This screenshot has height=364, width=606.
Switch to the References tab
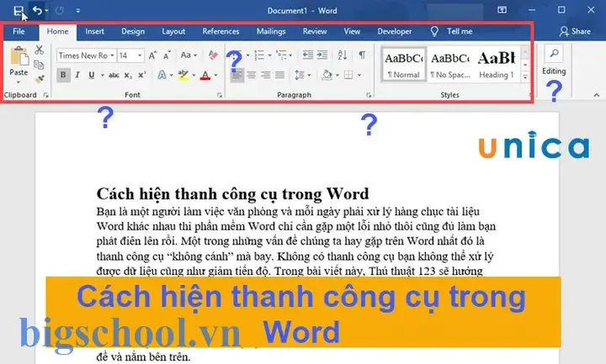coord(221,32)
